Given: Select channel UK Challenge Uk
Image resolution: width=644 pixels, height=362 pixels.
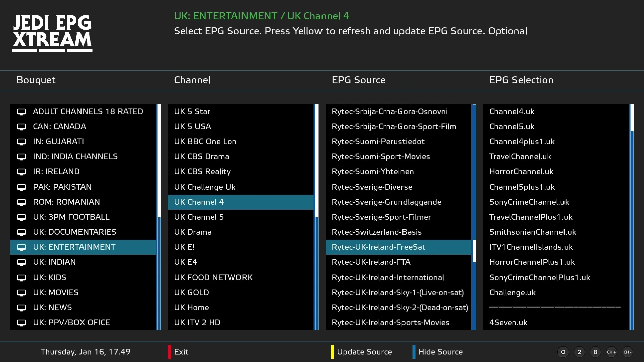Looking at the screenshot, I should click(240, 187).
